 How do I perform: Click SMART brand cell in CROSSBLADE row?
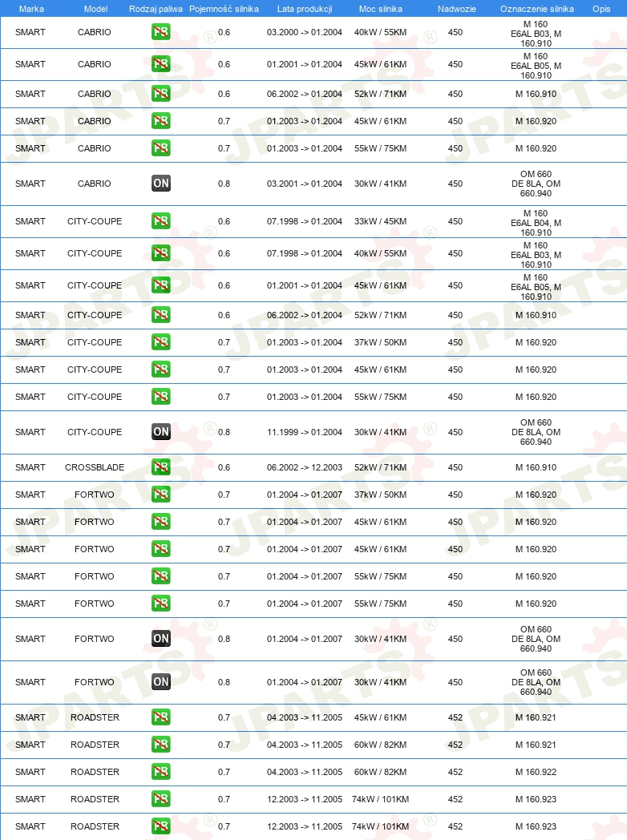(x=30, y=467)
